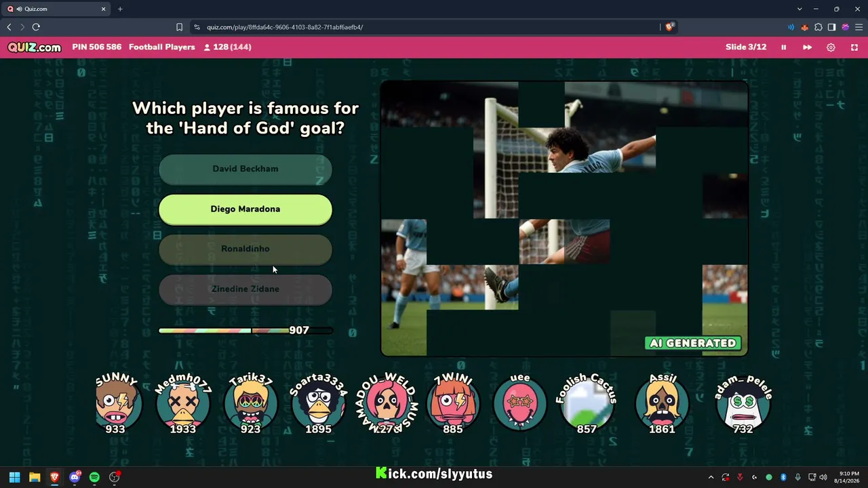Image resolution: width=868 pixels, height=488 pixels.
Task: Switch to the Quiz.com browser tab
Action: click(x=56, y=9)
